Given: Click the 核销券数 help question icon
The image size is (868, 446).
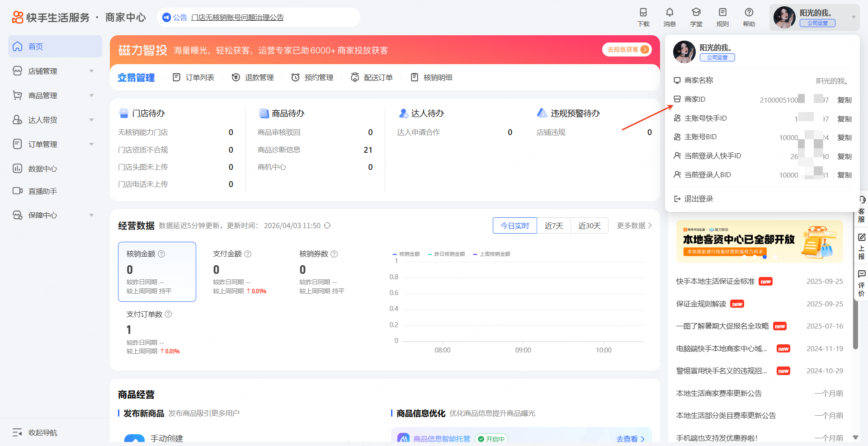Looking at the screenshot, I should (334, 254).
